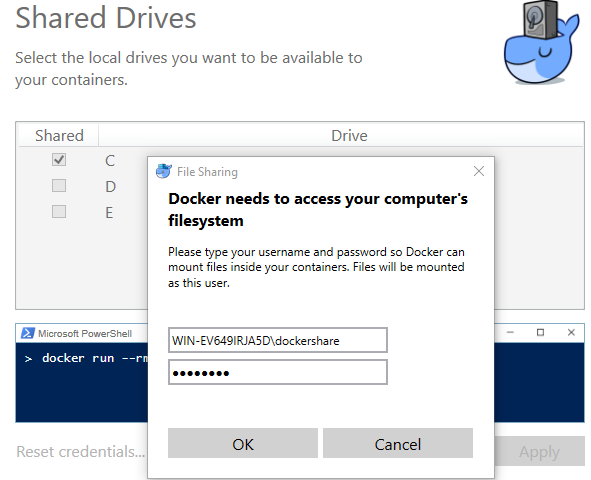
Task: Focus the username field with dockershare
Action: click(x=278, y=340)
